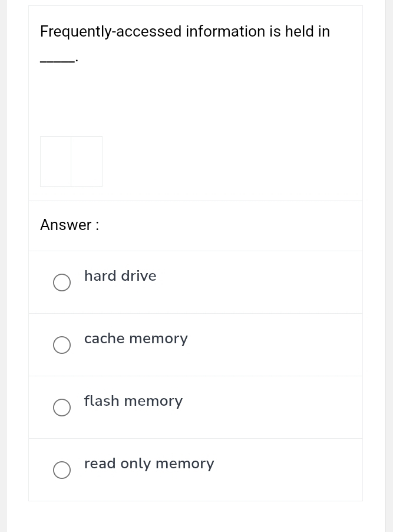
Task: Select the 'cache memory' radio button
Action: point(62,345)
